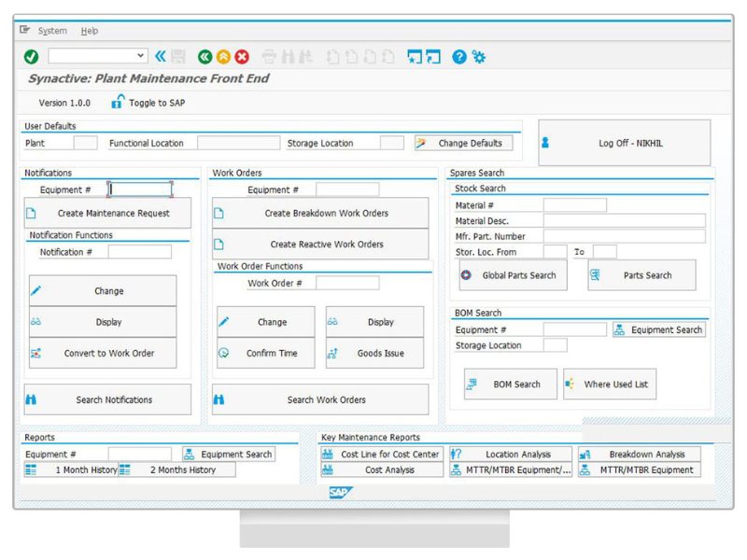Viewport: 747px width, 560px height.
Task: Click the Material # input field
Action: point(575,205)
